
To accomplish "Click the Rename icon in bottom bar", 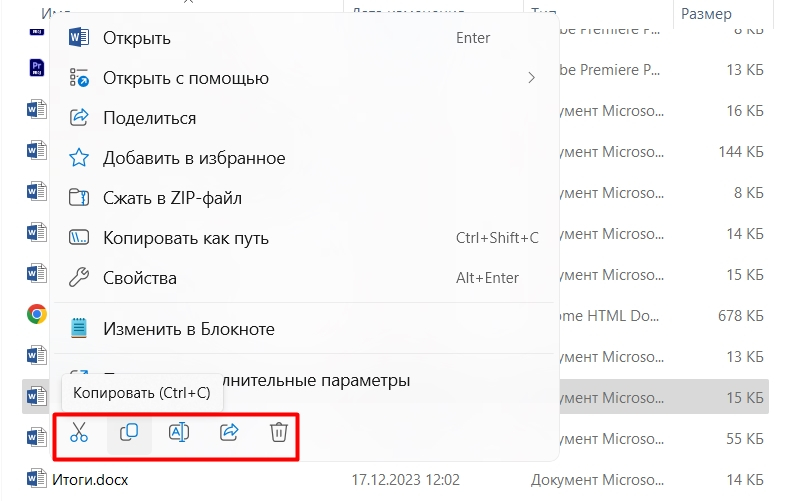I will click(179, 432).
